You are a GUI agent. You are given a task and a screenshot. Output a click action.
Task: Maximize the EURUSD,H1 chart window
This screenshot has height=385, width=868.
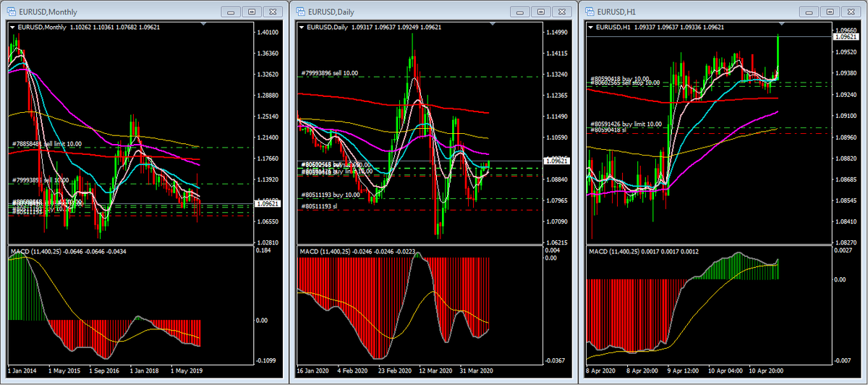click(831, 12)
